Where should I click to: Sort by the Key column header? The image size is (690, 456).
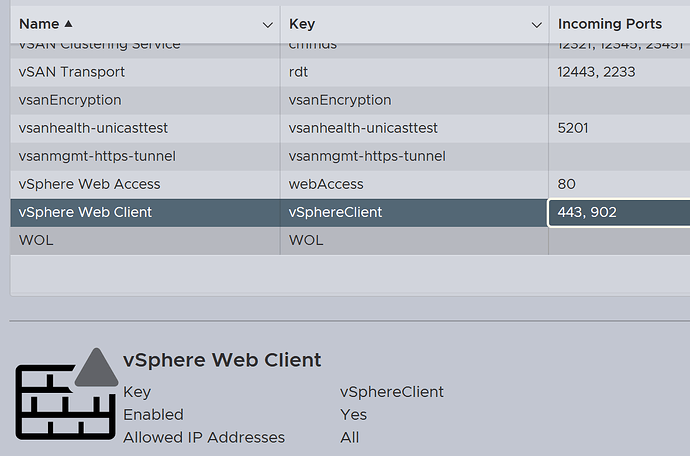click(302, 24)
